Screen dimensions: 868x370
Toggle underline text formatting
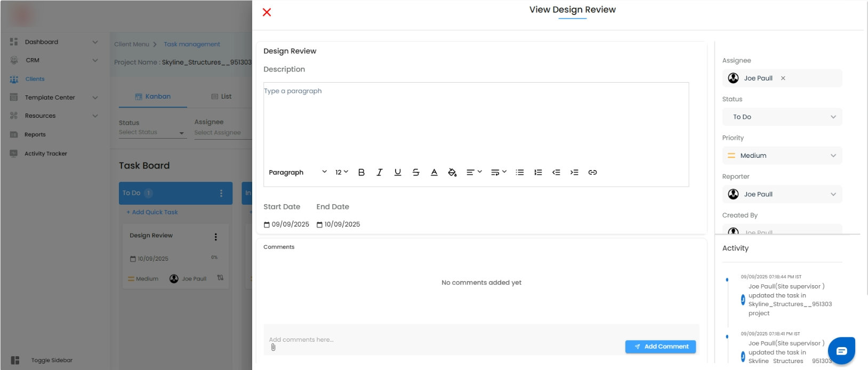398,172
